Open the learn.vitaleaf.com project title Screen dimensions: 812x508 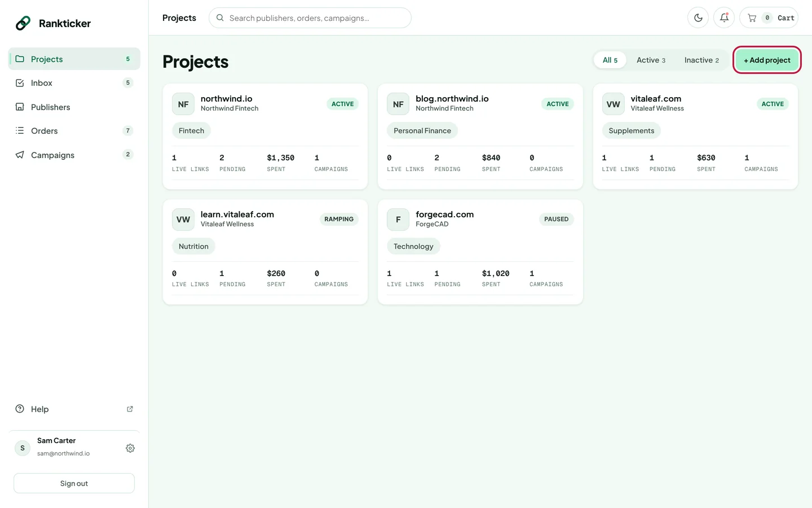tap(237, 214)
